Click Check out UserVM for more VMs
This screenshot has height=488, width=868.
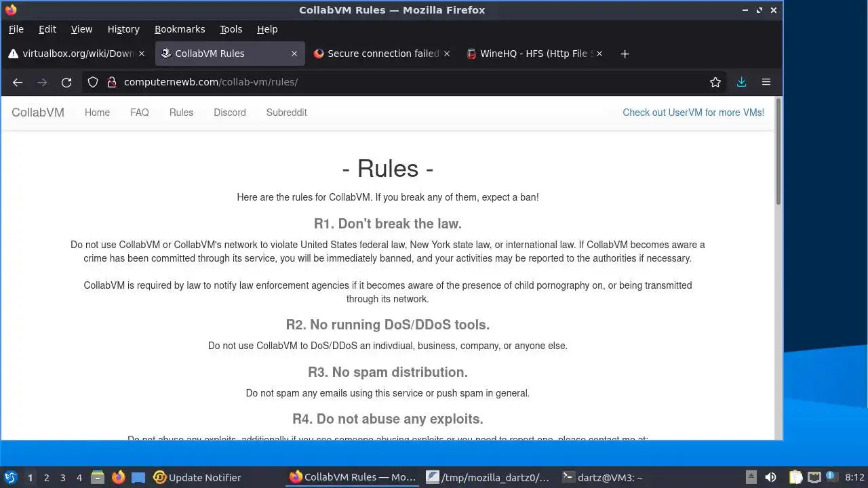(x=693, y=113)
